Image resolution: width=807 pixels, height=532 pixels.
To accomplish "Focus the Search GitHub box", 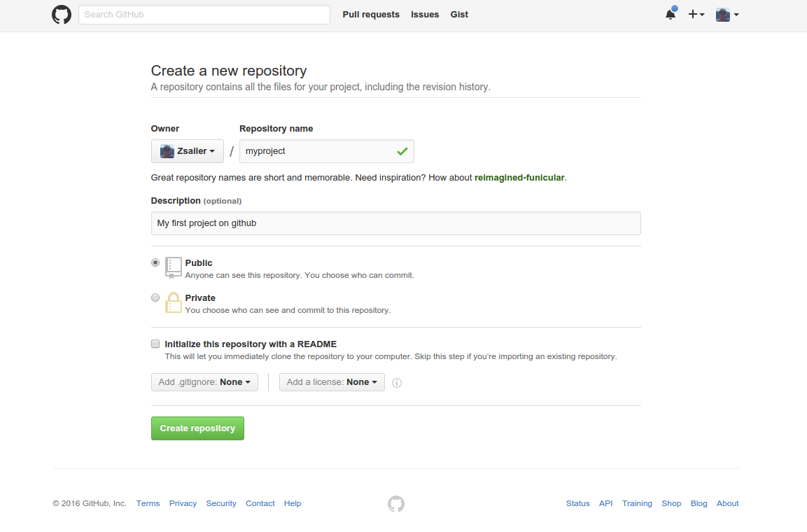I will coord(204,15).
